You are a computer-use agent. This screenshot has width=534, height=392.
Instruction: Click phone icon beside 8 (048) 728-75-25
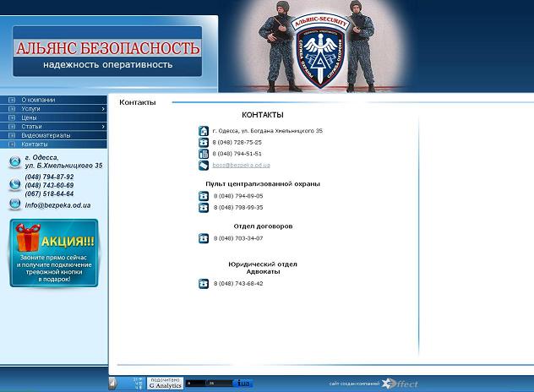204,143
